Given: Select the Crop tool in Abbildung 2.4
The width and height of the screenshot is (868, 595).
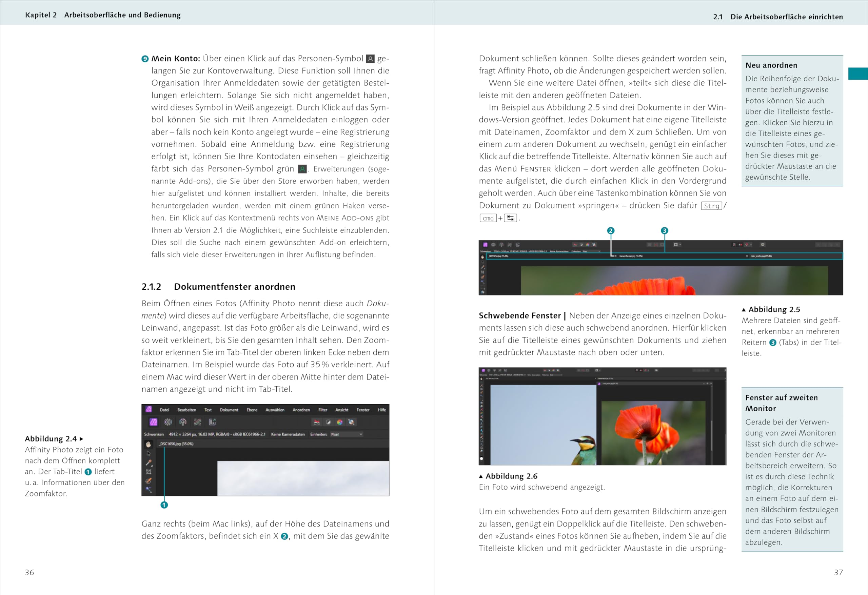Looking at the screenshot, I should tap(149, 472).
